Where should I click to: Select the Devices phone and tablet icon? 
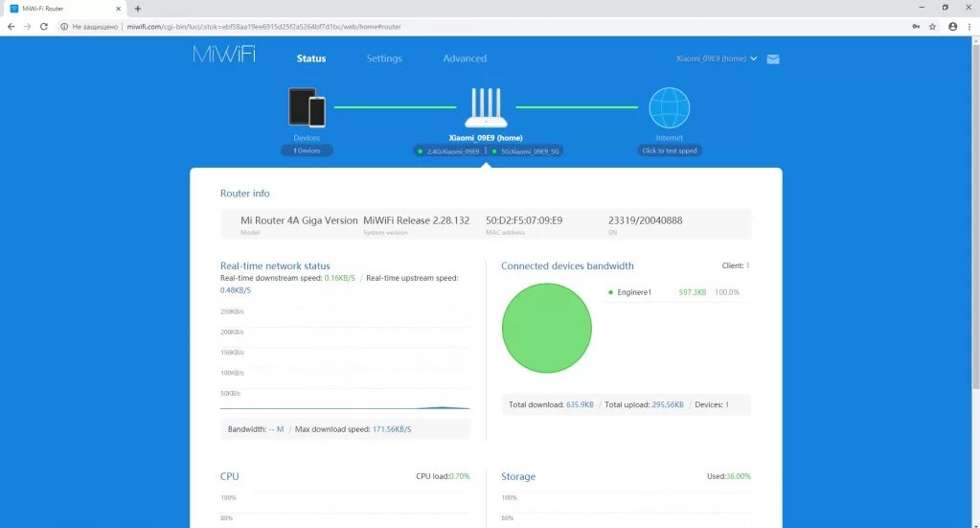(x=307, y=107)
